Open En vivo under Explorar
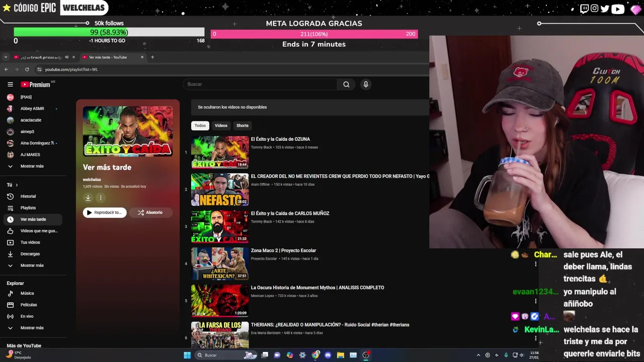Image resolution: width=644 pixels, height=362 pixels. pos(33,316)
